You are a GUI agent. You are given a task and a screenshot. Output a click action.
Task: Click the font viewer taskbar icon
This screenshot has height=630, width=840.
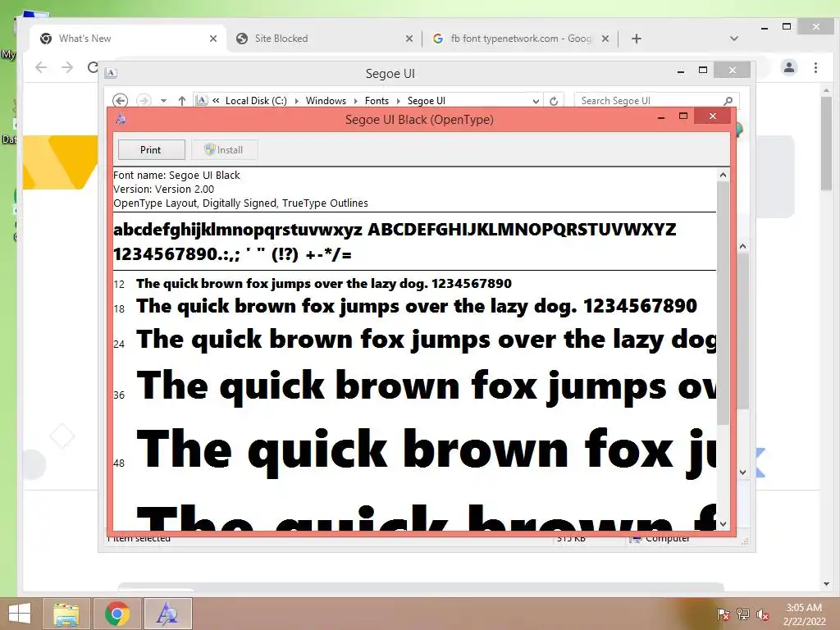coord(167,614)
